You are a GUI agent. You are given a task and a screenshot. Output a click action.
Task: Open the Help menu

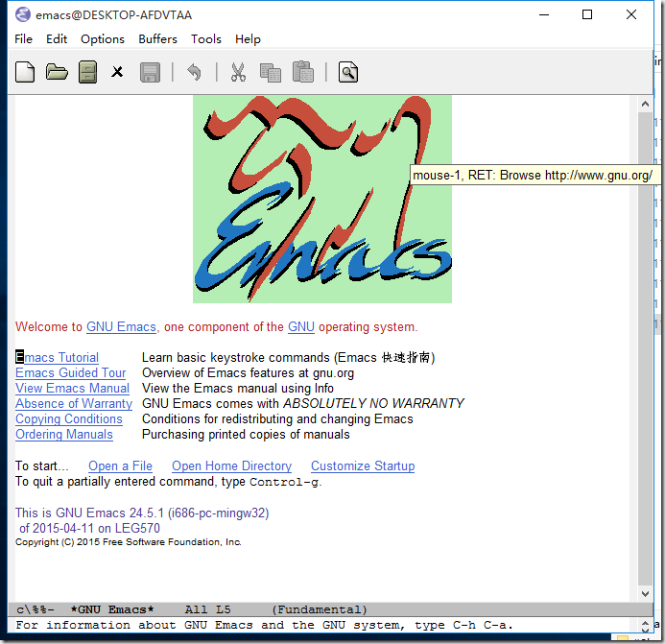248,39
